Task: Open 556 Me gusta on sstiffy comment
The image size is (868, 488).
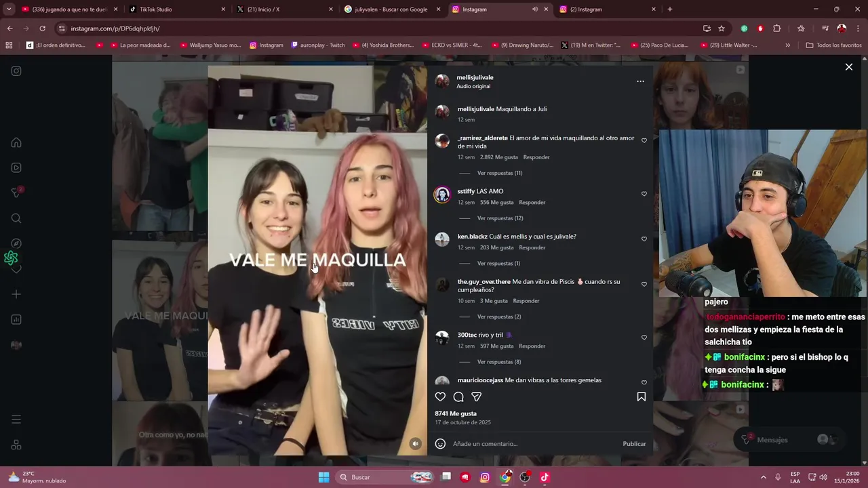Action: point(496,203)
